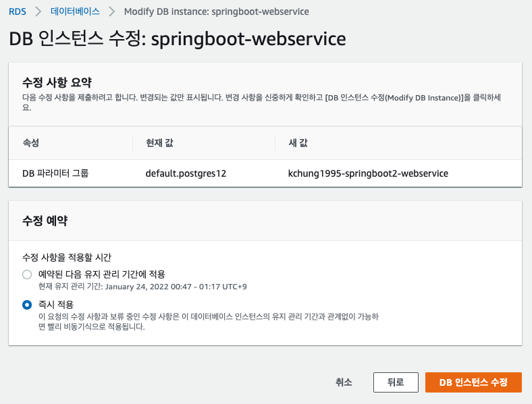Go to the 데이터베이스 breadcrumb link
This screenshot has width=532, height=404.
(75, 11)
